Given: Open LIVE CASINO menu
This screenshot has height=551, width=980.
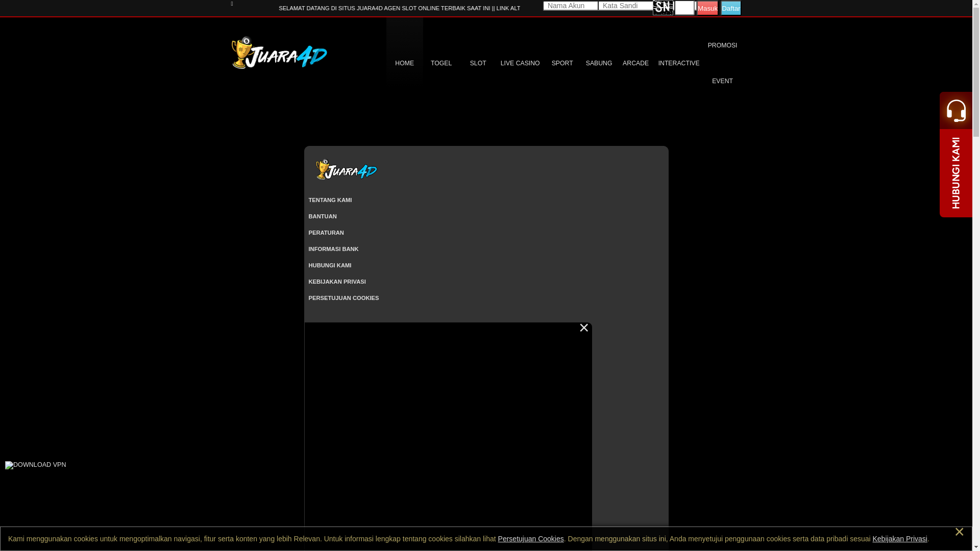Looking at the screenshot, I should [520, 63].
